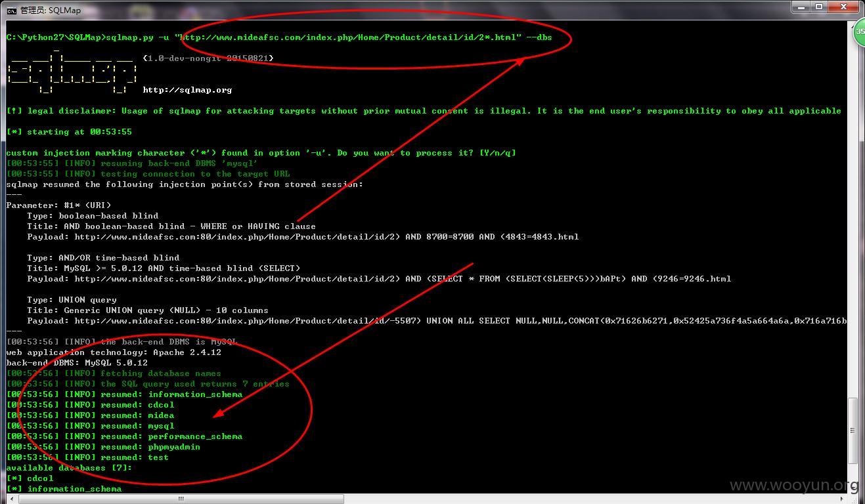Screen dimensions: 865x504
Task: Click 'resumed: cdcol' line
Action: (90, 405)
